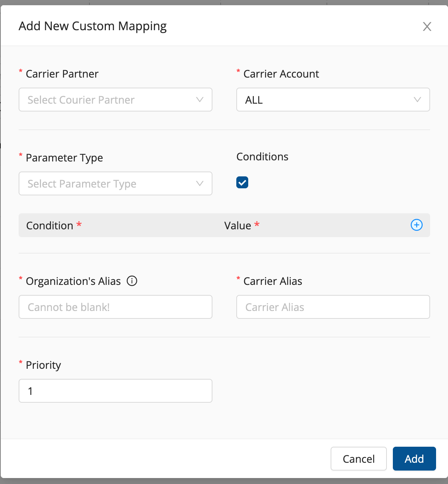This screenshot has width=448, height=484.
Task: Click the Value column header
Action: (238, 226)
